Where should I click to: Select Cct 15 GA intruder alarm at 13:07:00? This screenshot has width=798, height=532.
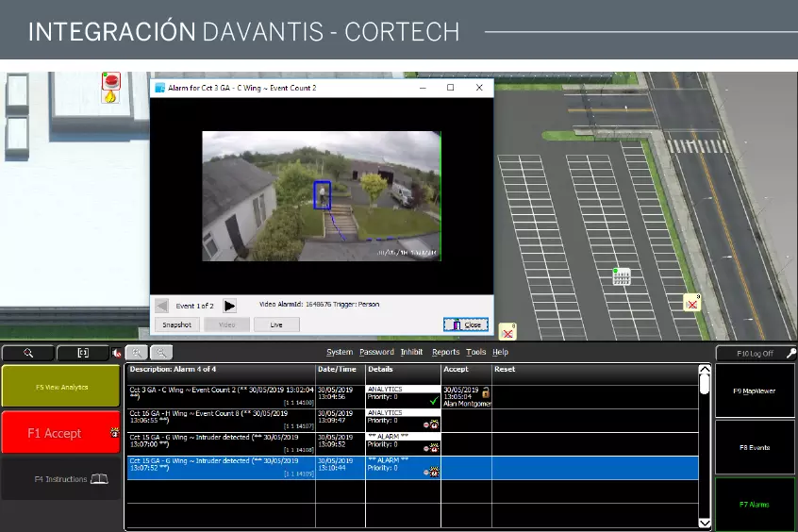pyautogui.click(x=412, y=444)
